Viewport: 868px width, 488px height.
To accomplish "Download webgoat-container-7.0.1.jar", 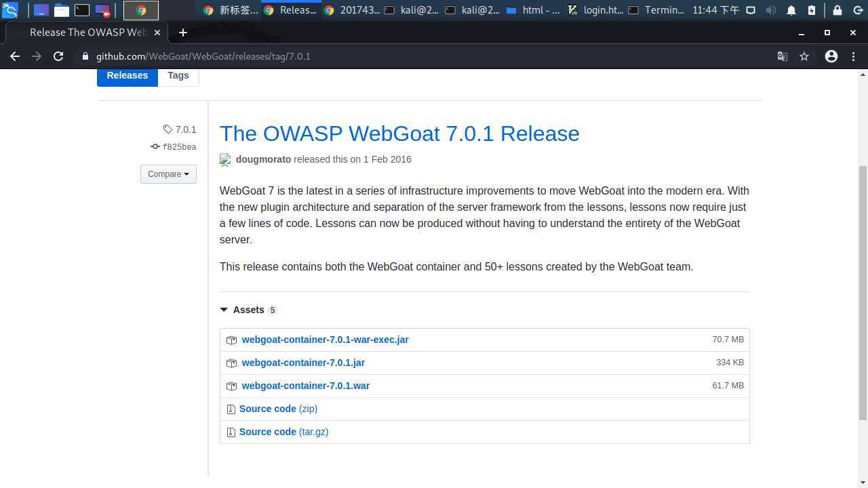I will click(x=303, y=363).
